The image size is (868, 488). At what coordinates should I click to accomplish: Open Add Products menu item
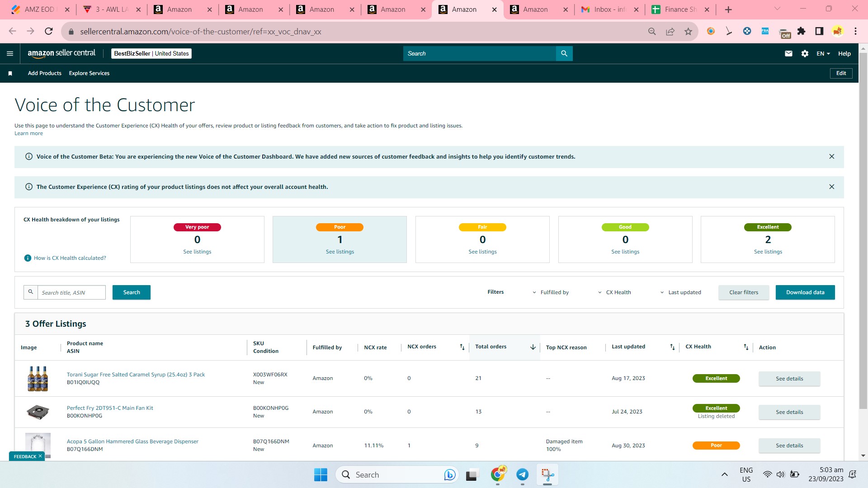coord(45,73)
